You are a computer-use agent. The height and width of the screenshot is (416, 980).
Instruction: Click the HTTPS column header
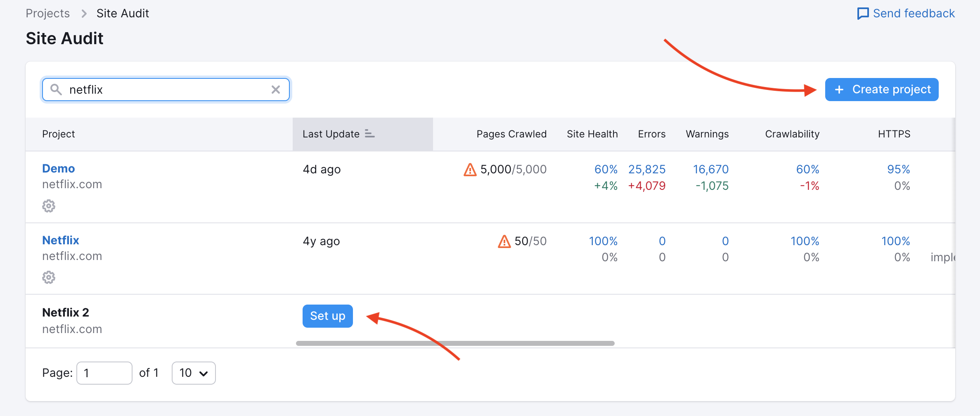click(x=894, y=134)
